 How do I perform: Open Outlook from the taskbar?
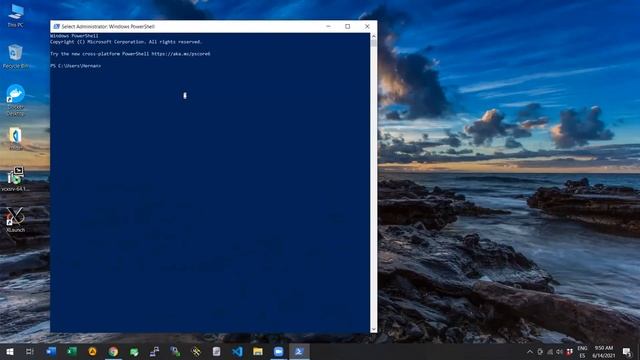(x=51, y=351)
